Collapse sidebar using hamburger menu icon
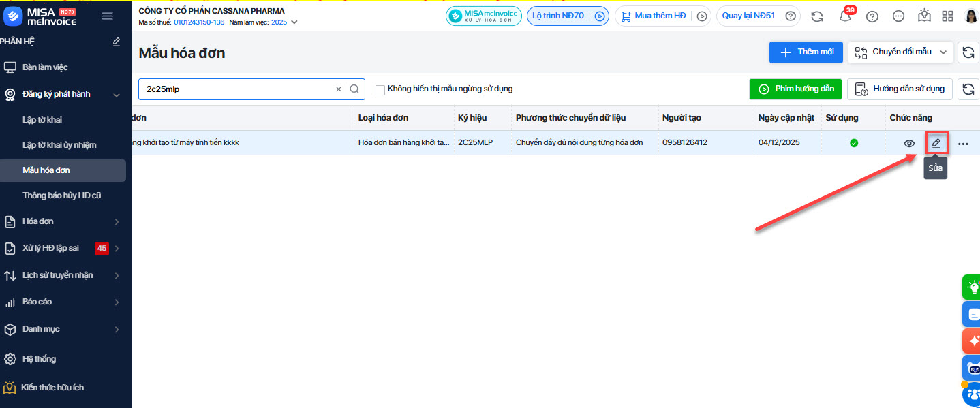980x408 pixels. point(107,16)
